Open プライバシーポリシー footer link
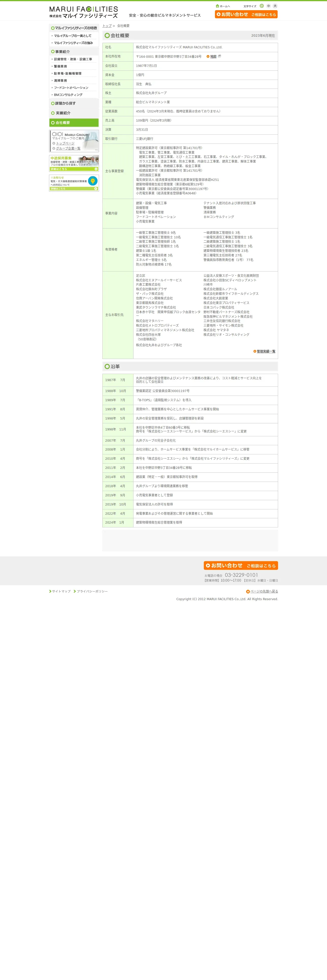 (92, 592)
